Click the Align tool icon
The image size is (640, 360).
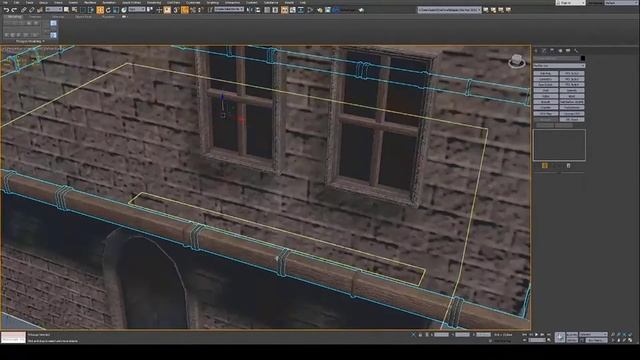pyautogui.click(x=258, y=10)
